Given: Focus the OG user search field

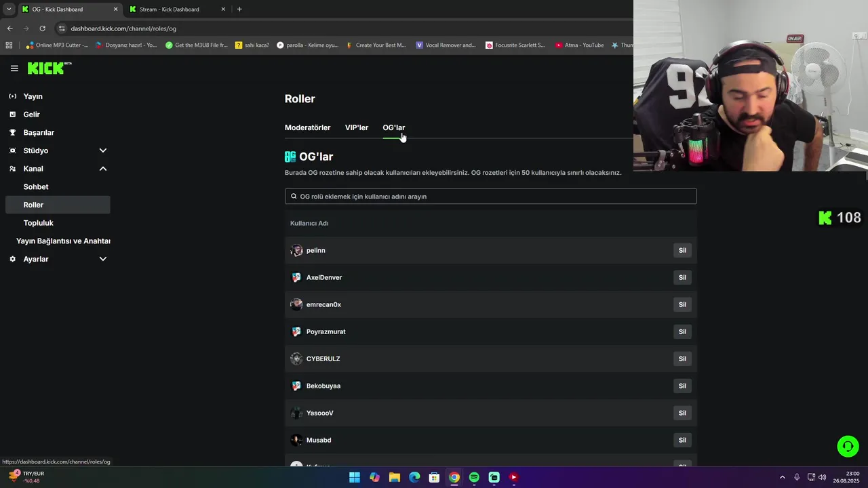Looking at the screenshot, I should [490, 197].
